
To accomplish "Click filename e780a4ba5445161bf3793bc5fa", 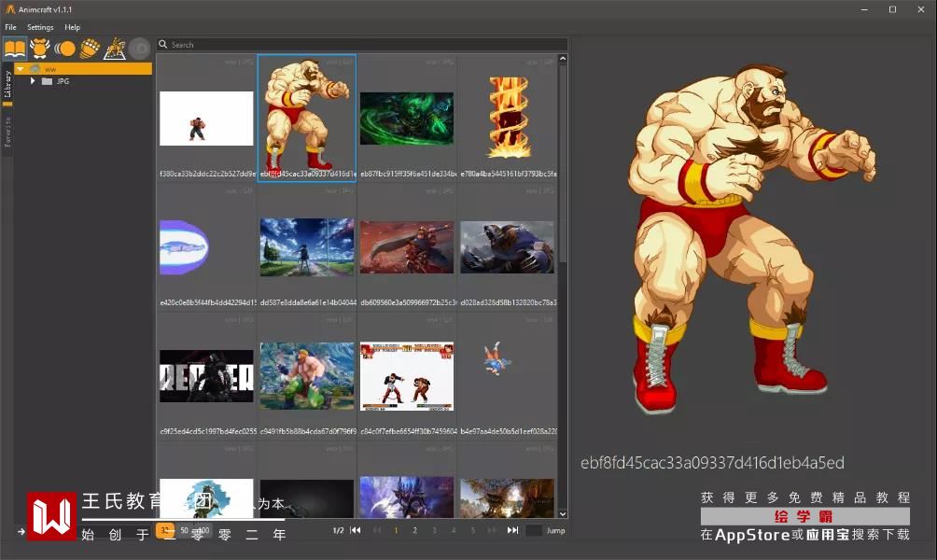I will [x=509, y=174].
